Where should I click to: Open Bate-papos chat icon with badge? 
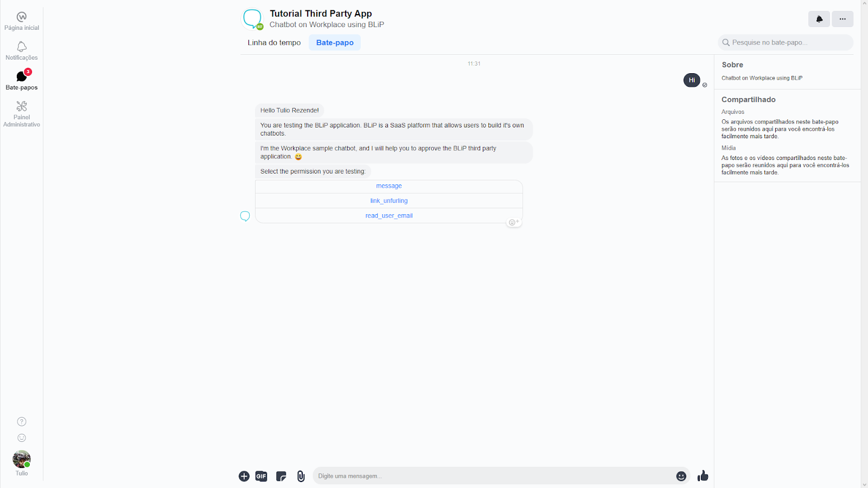click(x=22, y=80)
